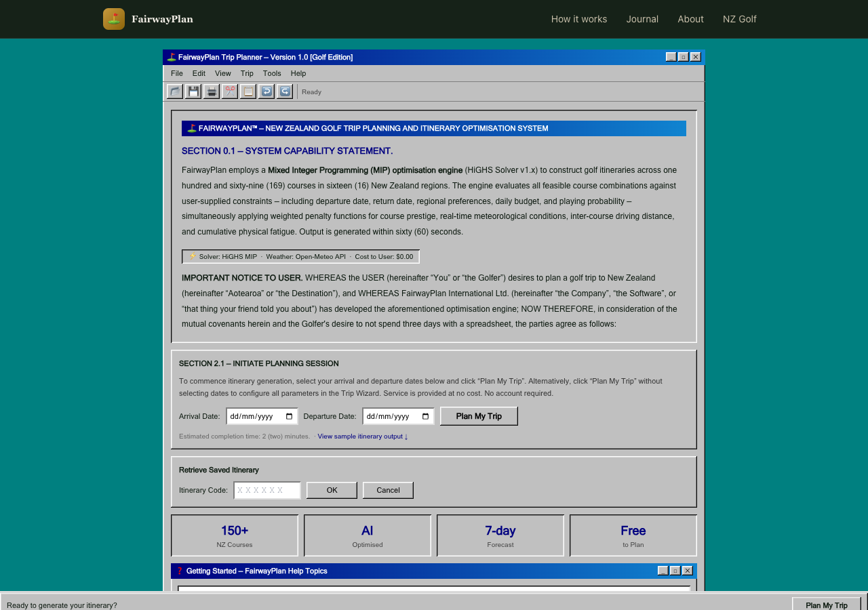Click Plan My Trip in bottom bar
The width and height of the screenshot is (868, 610).
coord(827,605)
